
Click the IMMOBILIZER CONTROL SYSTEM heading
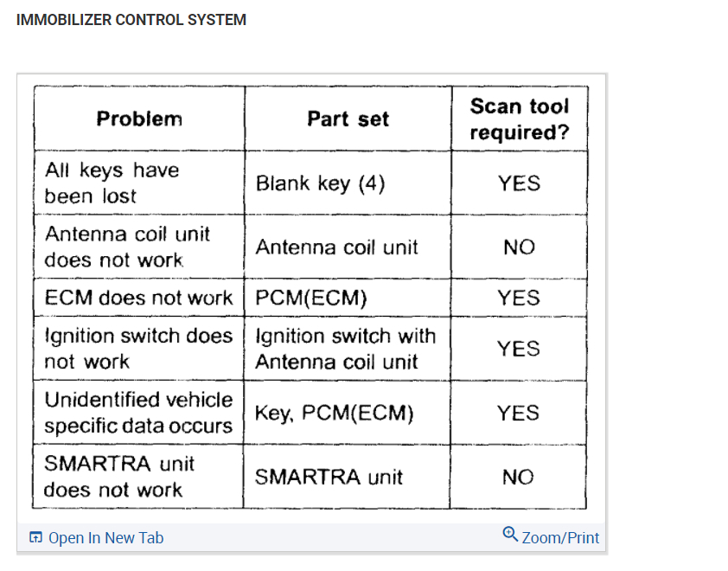click(131, 20)
